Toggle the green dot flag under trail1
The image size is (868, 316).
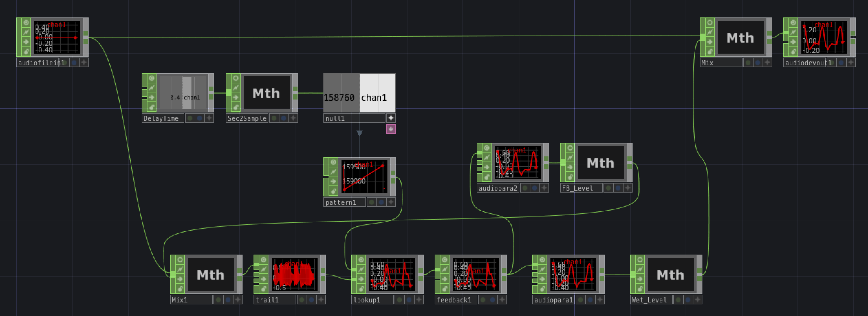[302, 300]
